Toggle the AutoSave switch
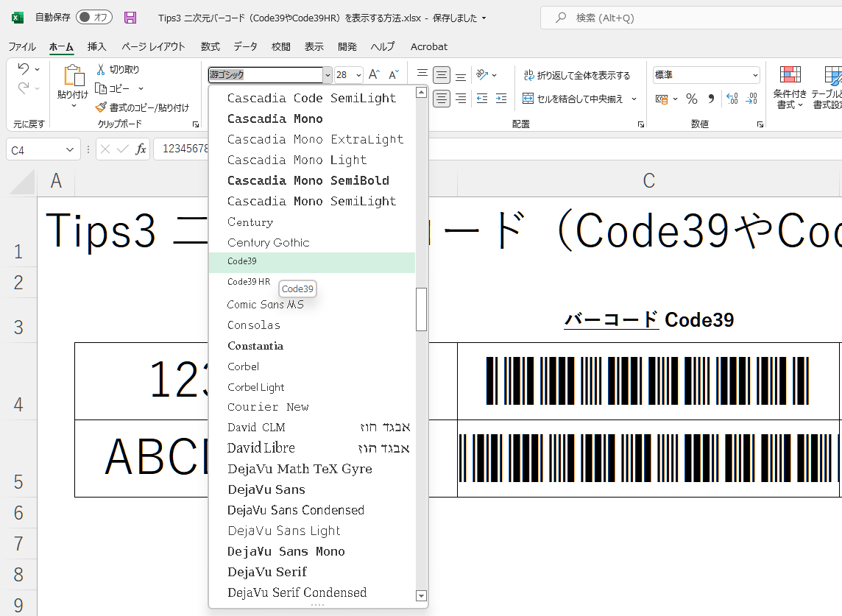This screenshot has height=616, width=842. click(93, 18)
